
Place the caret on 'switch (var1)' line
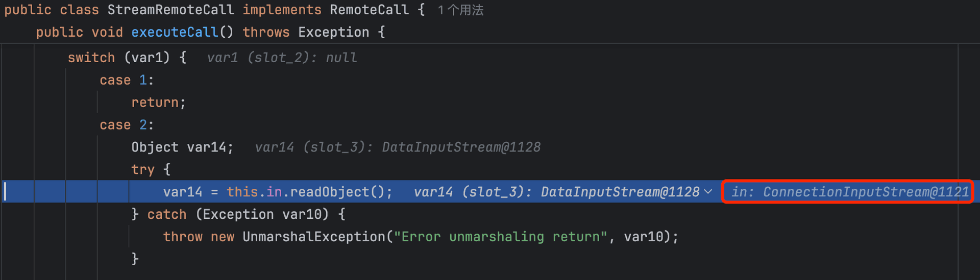tap(127, 58)
